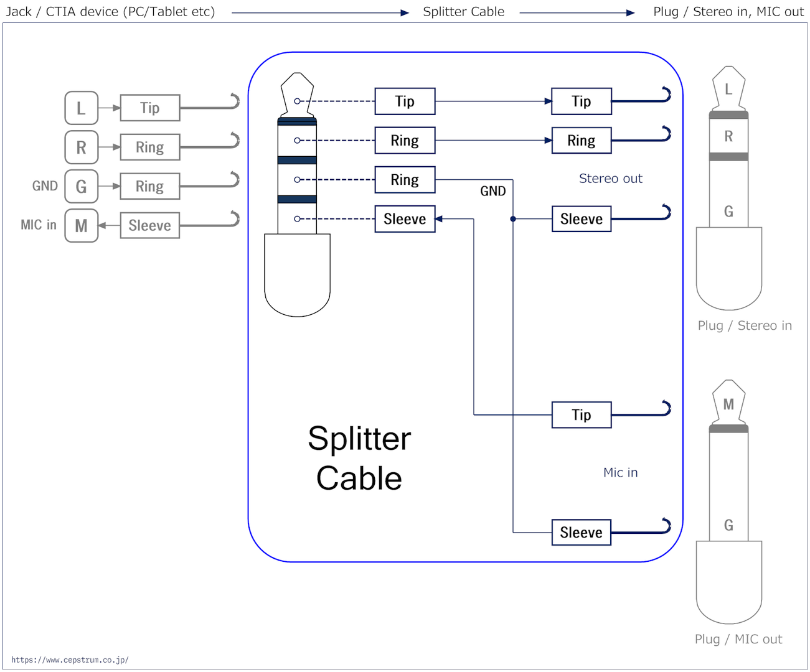Screen dimensions: 810x672
Task: Click the small 'Splitter Cable' header text
Action: [464, 12]
